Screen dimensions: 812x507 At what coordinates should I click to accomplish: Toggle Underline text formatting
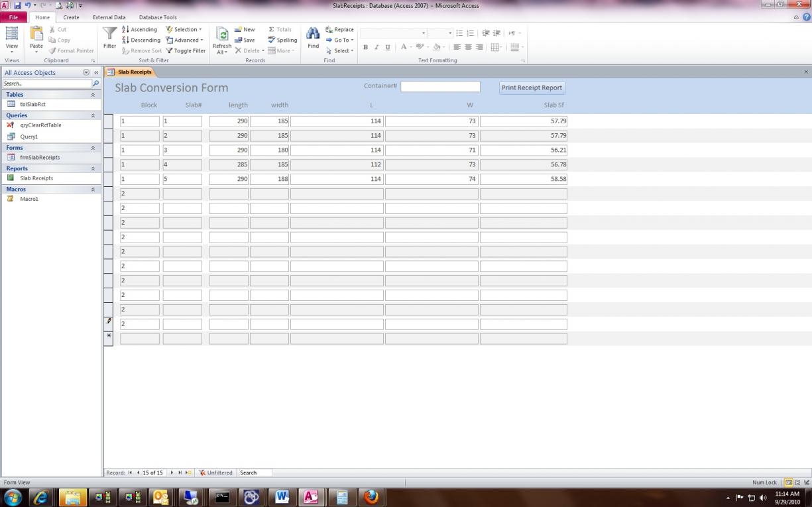coord(388,47)
